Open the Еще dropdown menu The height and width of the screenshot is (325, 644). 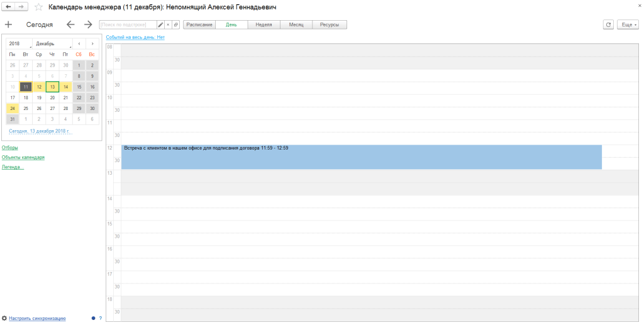(628, 25)
